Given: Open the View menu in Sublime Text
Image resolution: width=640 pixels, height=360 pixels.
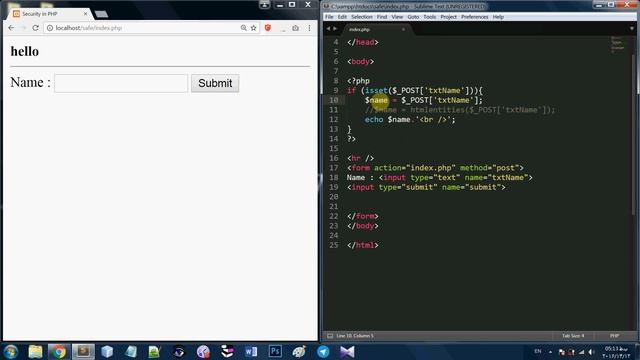Looking at the screenshot, I should coord(397,17).
